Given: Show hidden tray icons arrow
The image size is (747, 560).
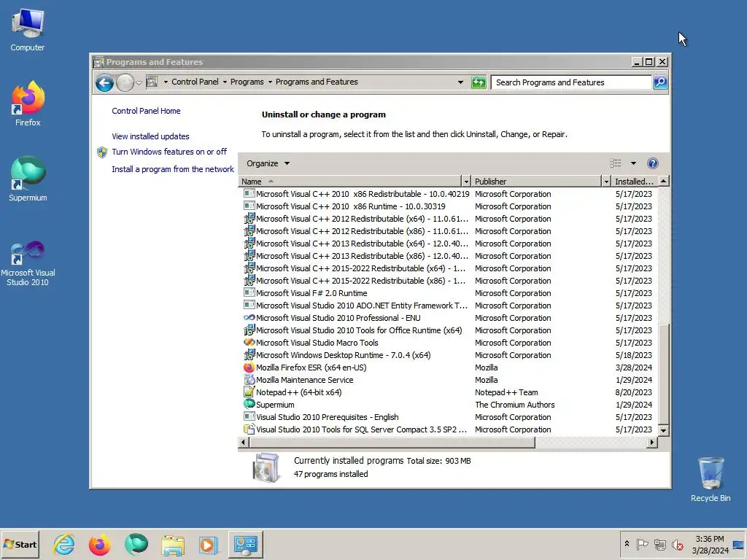Looking at the screenshot, I should click(x=627, y=544).
